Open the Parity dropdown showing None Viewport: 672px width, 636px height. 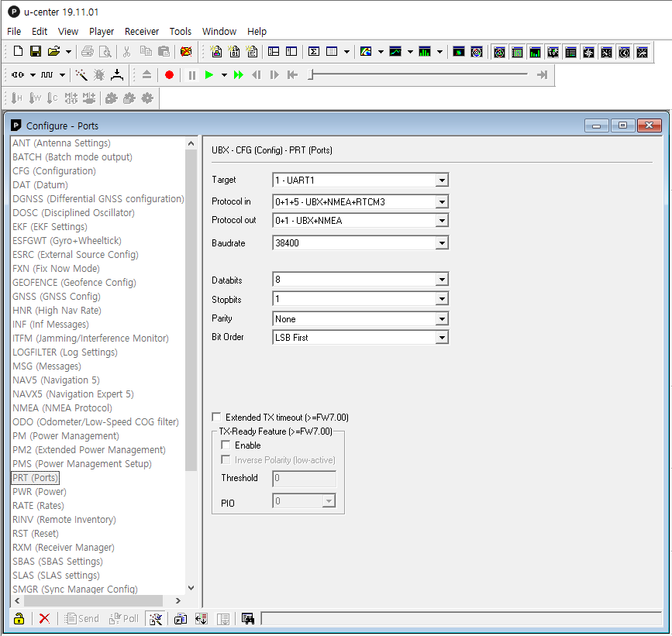[442, 318]
